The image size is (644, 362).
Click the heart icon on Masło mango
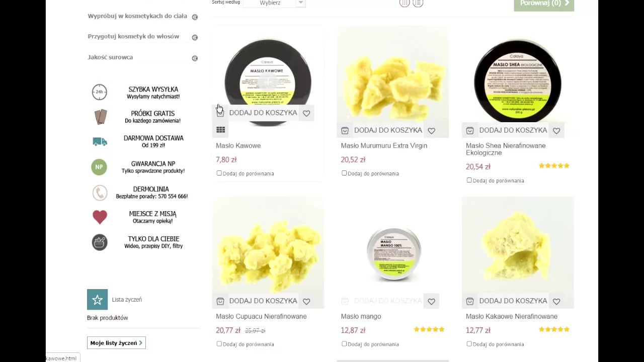[x=431, y=301]
